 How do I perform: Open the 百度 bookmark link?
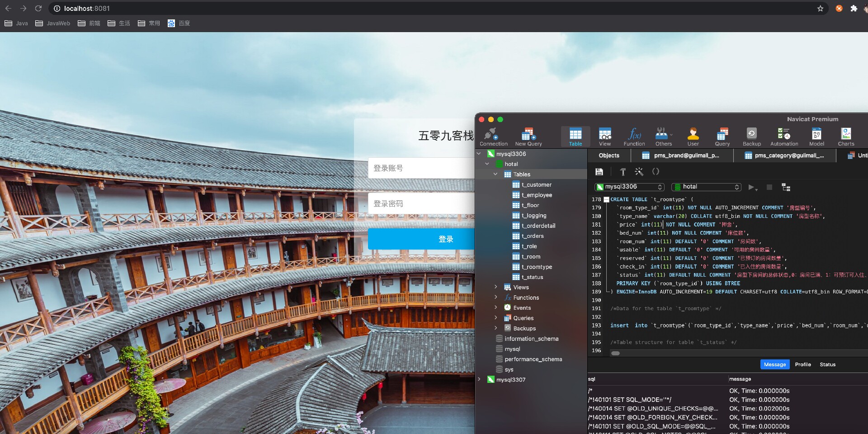pyautogui.click(x=179, y=23)
